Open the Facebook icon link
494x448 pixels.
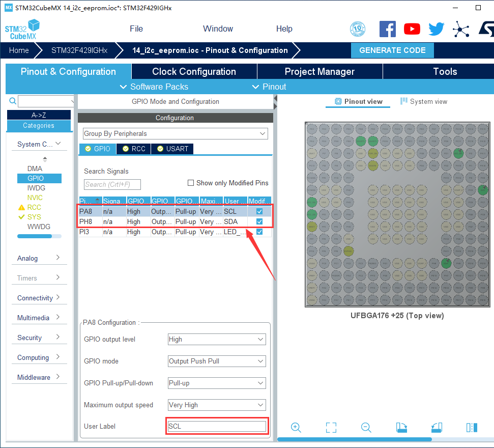(388, 29)
